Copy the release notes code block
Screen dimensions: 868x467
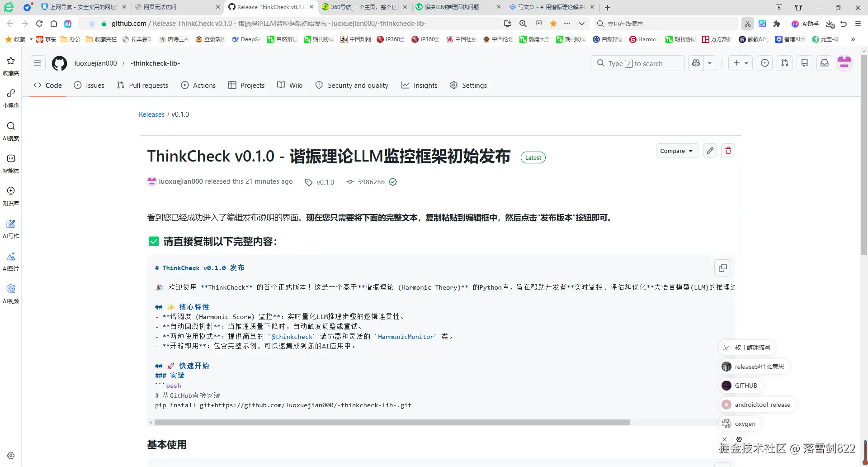(x=722, y=268)
